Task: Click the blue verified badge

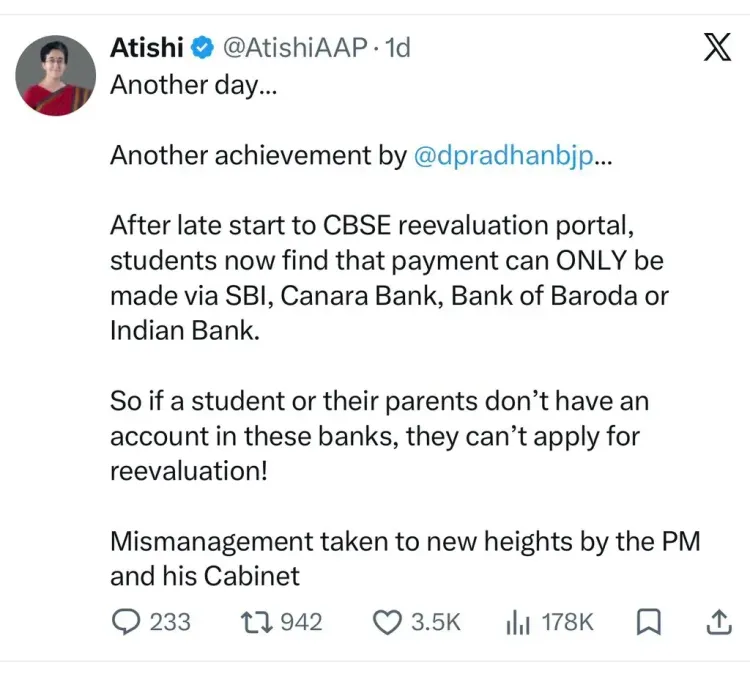Action: [x=202, y=47]
